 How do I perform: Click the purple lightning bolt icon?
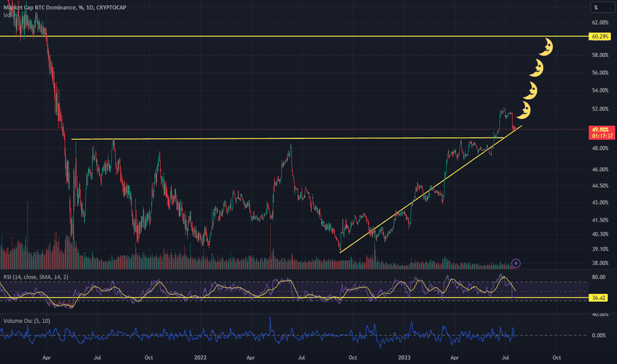(x=516, y=263)
